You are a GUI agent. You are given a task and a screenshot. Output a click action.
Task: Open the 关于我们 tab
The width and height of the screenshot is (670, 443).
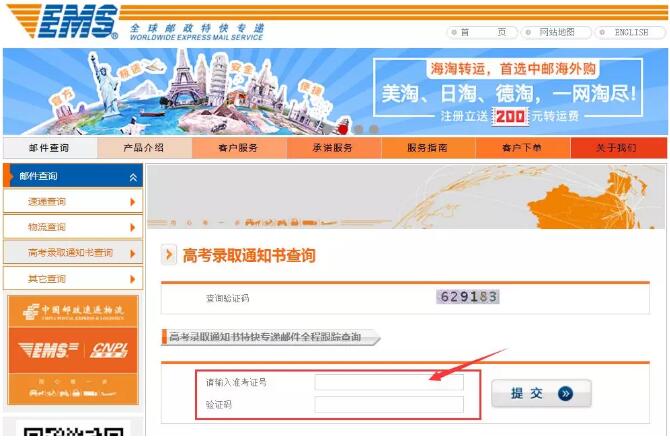point(617,148)
